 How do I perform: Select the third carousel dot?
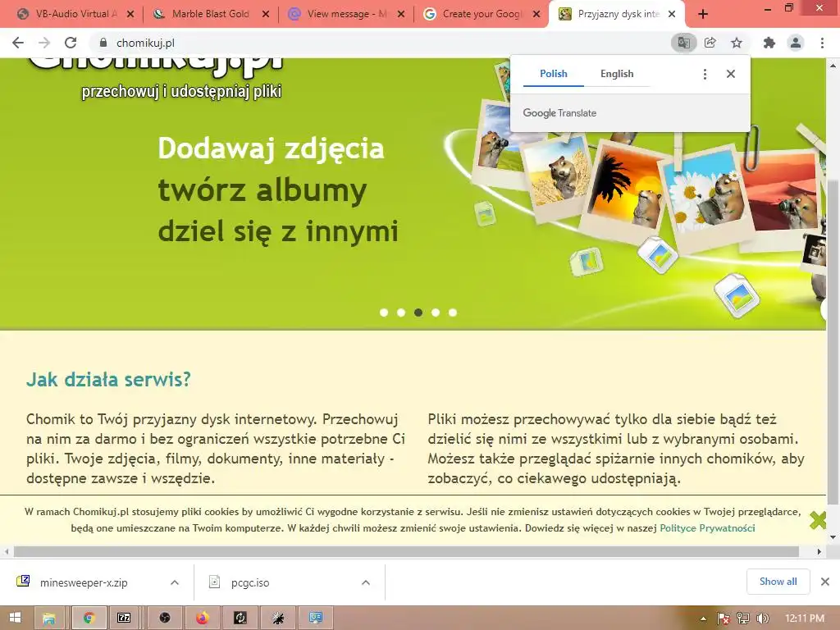[418, 313]
